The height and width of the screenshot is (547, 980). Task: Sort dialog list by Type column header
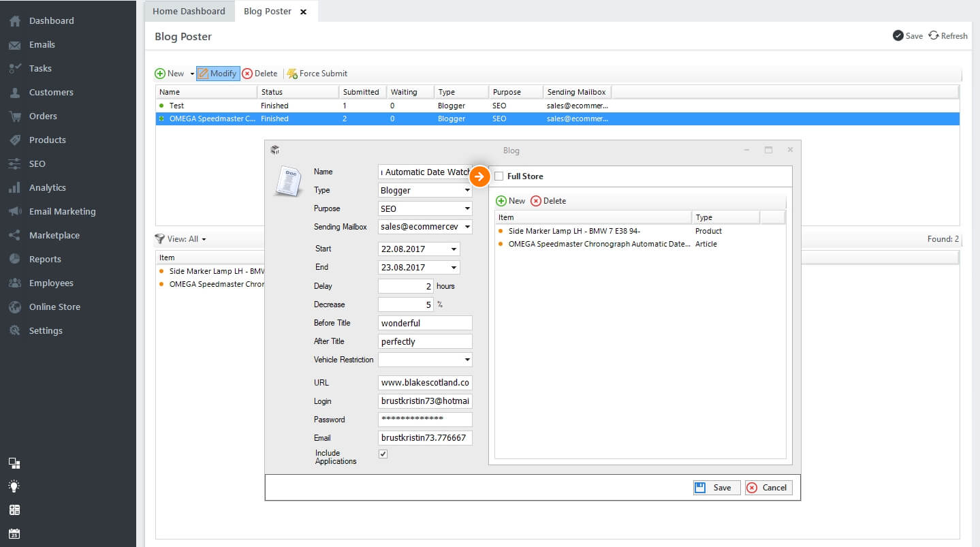725,217
